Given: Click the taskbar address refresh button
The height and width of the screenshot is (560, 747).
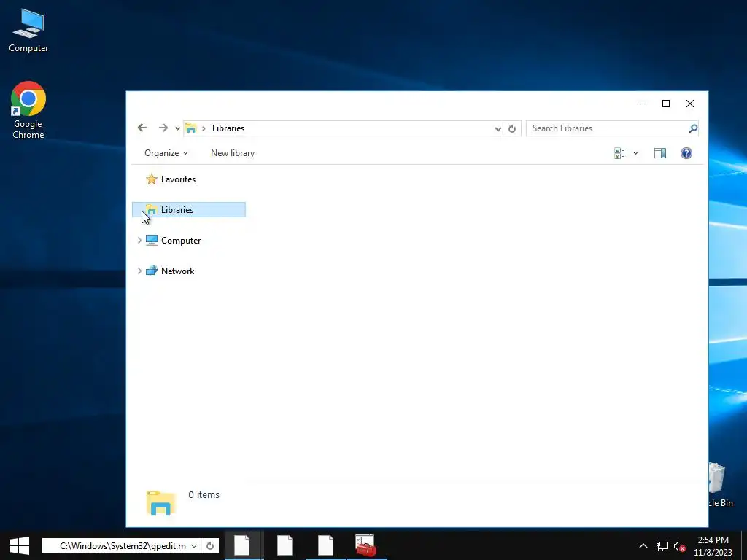Looking at the screenshot, I should click(x=210, y=545).
